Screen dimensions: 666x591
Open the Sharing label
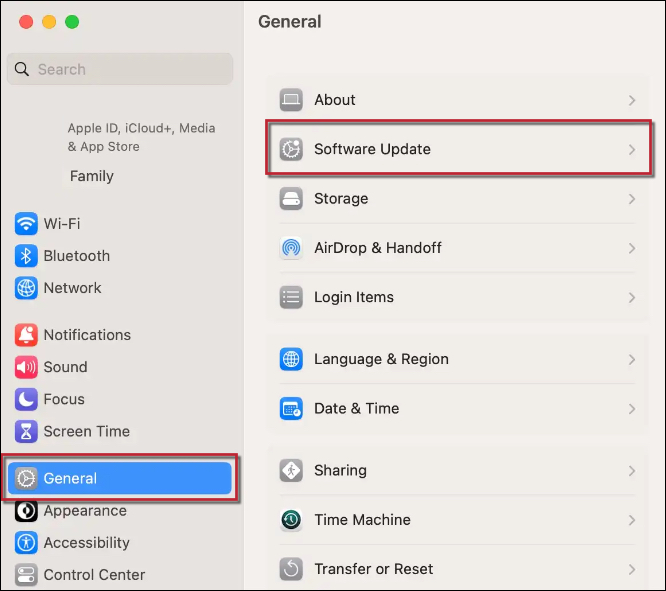(340, 471)
